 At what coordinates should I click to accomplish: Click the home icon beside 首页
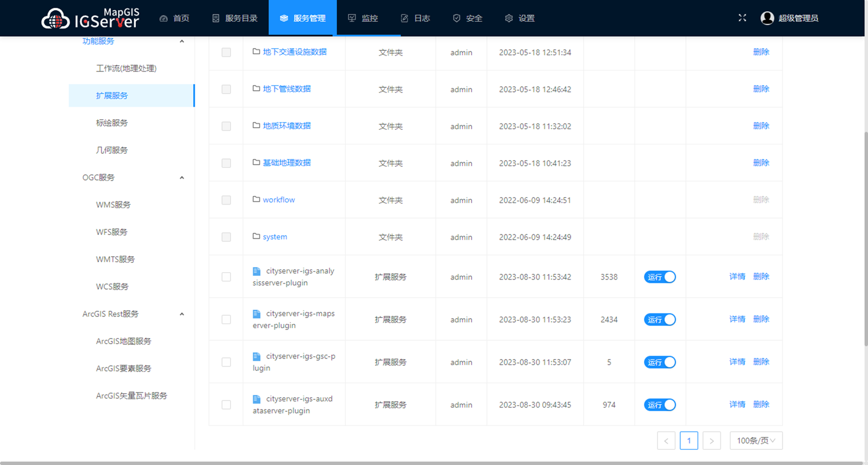[163, 18]
